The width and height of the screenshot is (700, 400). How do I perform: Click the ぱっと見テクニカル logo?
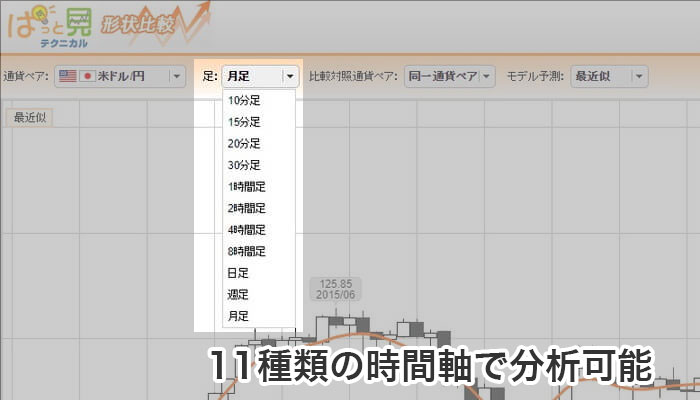[x=50, y=27]
